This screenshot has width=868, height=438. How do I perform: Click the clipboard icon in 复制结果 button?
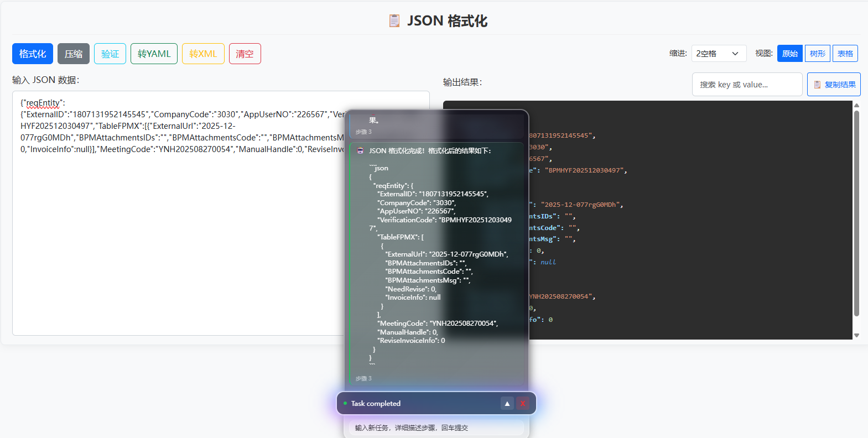[x=817, y=85]
